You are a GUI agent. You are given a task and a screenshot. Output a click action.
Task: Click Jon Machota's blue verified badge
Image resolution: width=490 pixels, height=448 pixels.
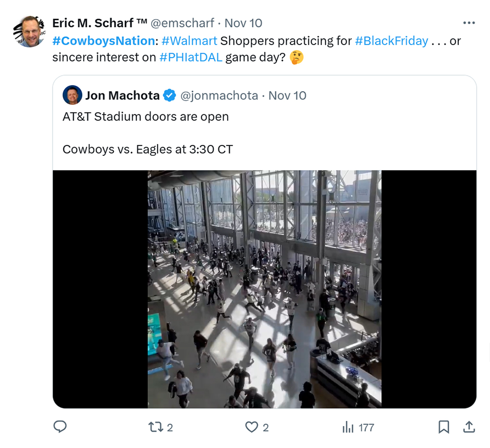pos(169,96)
